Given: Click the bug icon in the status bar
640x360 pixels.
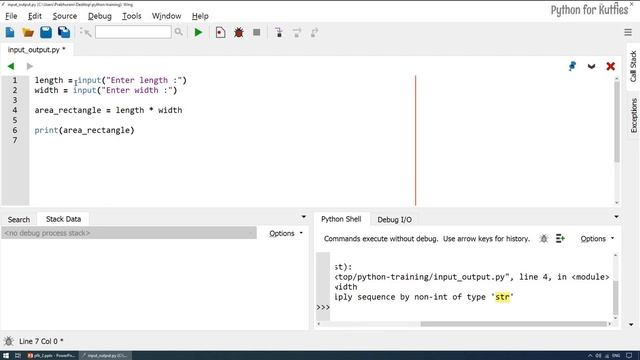Looking at the screenshot, I should point(9,341).
